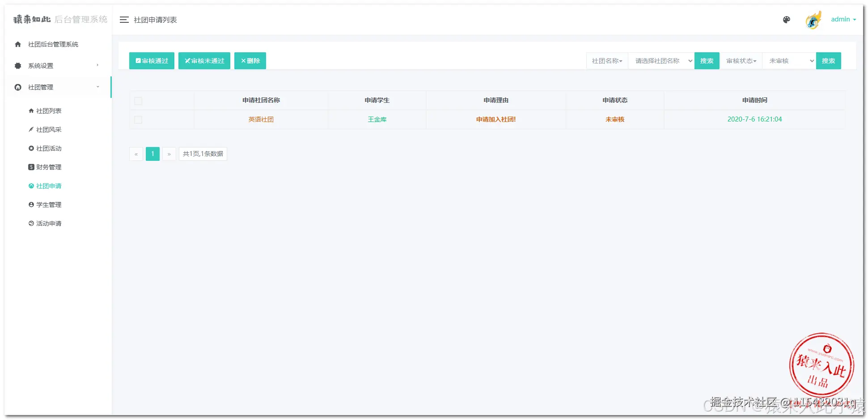Select the header checkbox for all rows
The height and width of the screenshot is (420, 868).
(138, 101)
